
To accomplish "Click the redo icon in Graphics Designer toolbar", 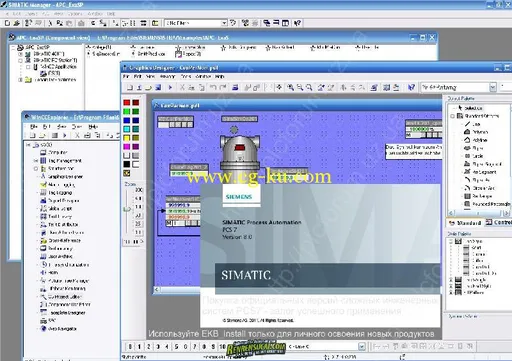I will click(222, 87).
